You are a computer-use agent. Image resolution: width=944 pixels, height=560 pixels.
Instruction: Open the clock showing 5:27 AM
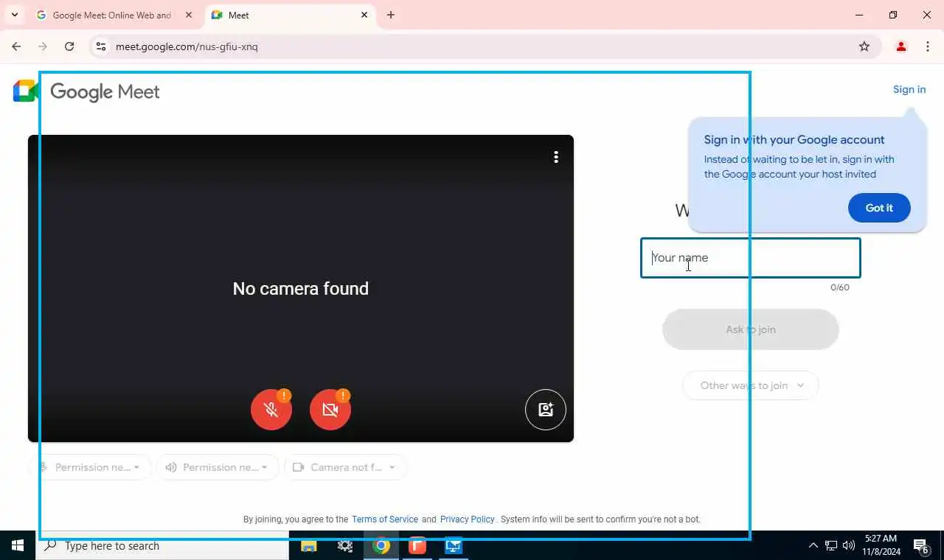coord(881,545)
